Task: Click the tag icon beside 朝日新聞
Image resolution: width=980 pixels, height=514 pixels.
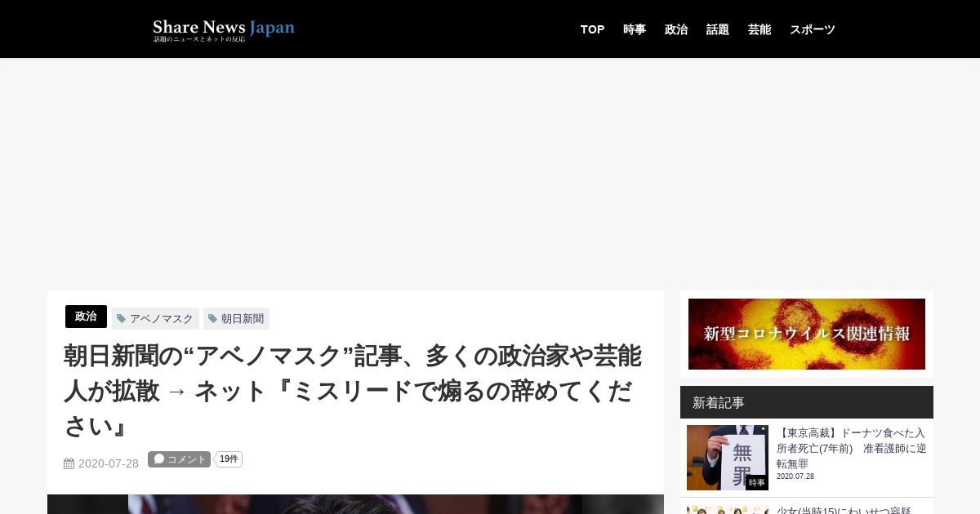Action: [x=213, y=319]
